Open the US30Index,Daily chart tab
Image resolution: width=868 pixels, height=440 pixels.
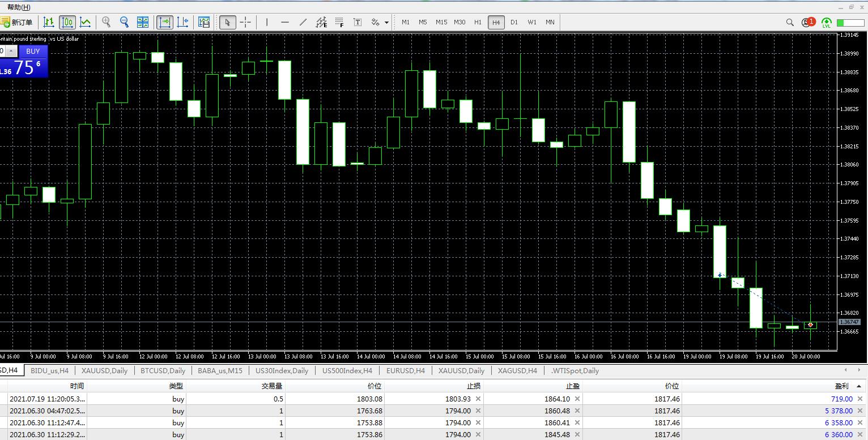tap(282, 371)
